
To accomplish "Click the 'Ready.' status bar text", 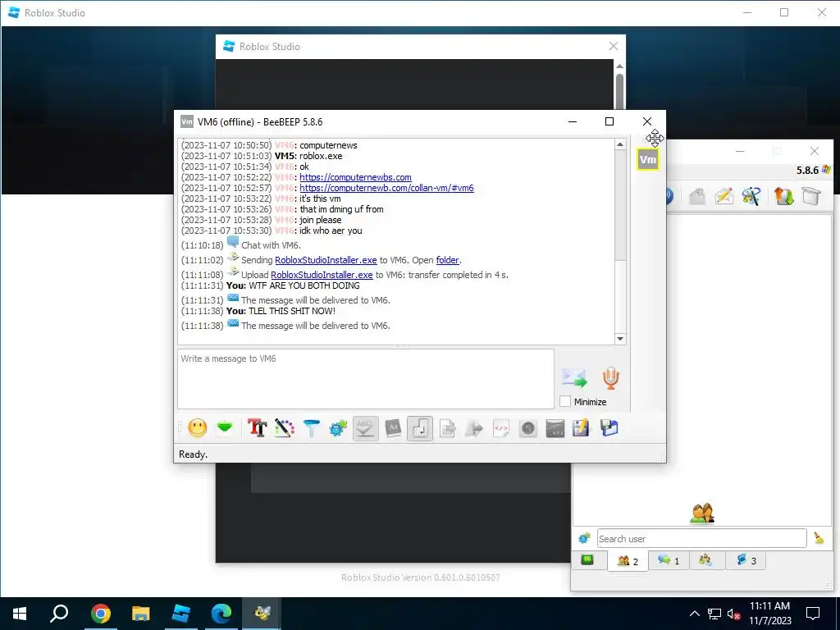I will [x=193, y=454].
